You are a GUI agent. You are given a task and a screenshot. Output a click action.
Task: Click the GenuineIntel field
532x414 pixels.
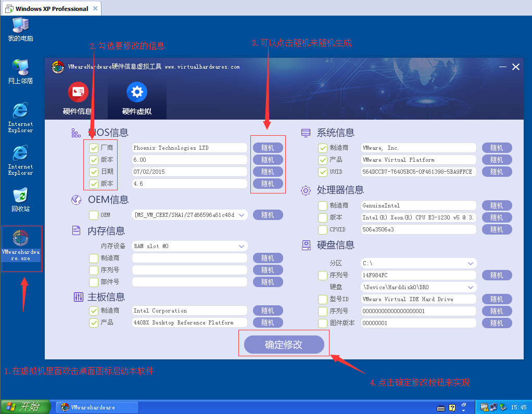[x=419, y=205]
